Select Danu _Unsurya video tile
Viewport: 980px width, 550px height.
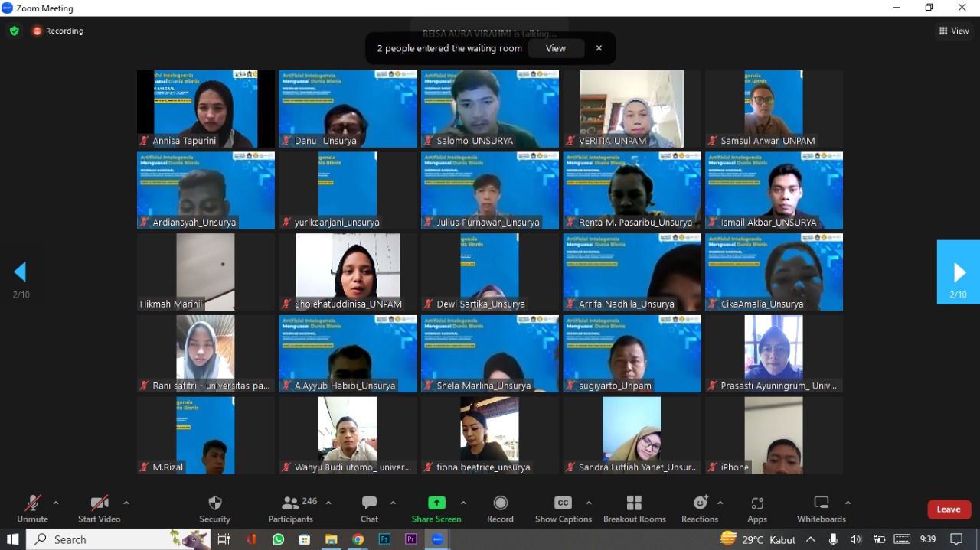(x=348, y=109)
